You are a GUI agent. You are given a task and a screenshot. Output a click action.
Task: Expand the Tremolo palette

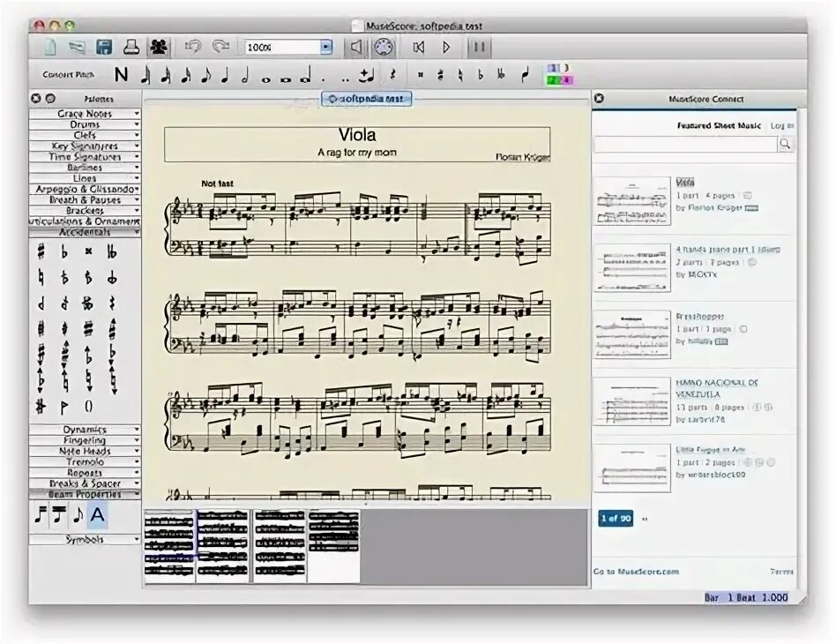point(85,462)
